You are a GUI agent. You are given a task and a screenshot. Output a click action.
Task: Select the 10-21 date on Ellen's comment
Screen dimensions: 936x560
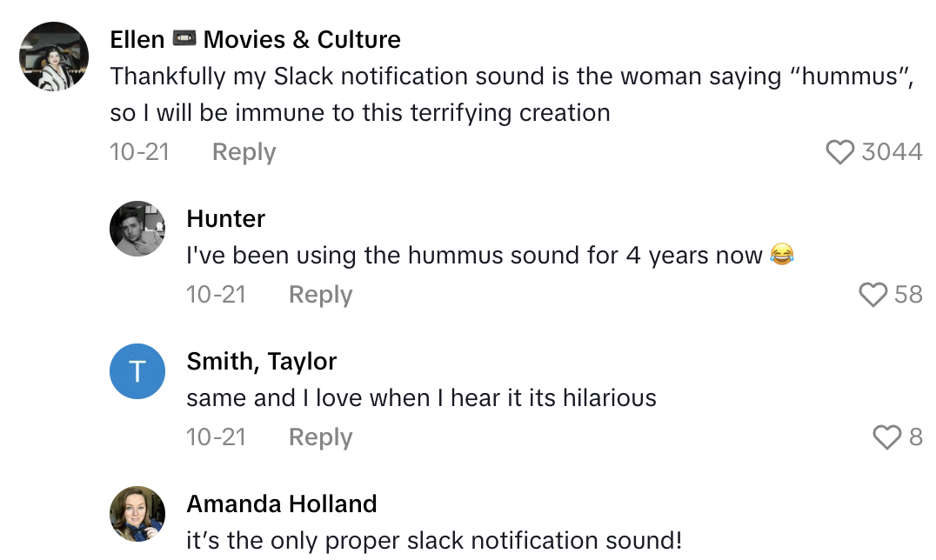point(139,152)
